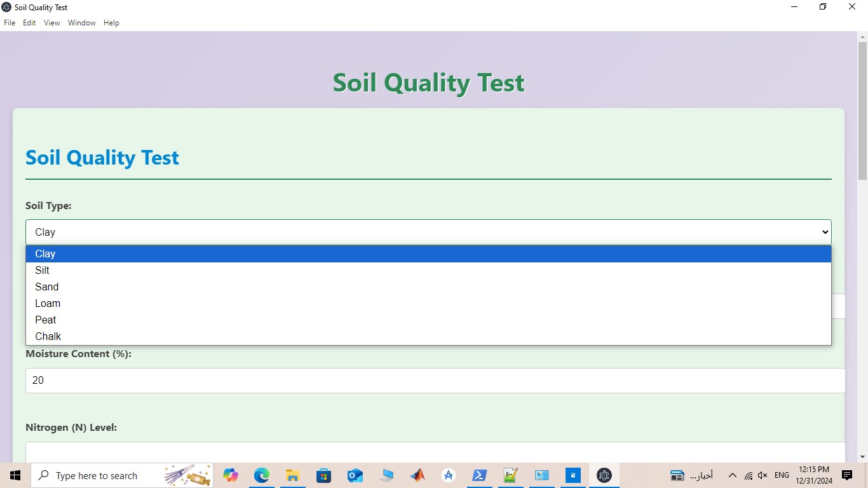Select "Loam" from the soil type list

tap(48, 303)
